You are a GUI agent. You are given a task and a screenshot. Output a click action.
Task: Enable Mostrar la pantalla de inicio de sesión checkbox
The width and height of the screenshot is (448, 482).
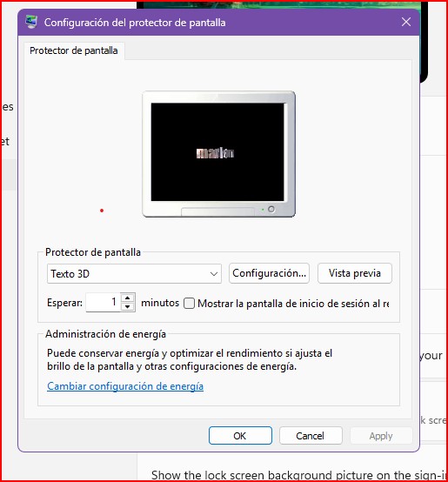point(189,304)
